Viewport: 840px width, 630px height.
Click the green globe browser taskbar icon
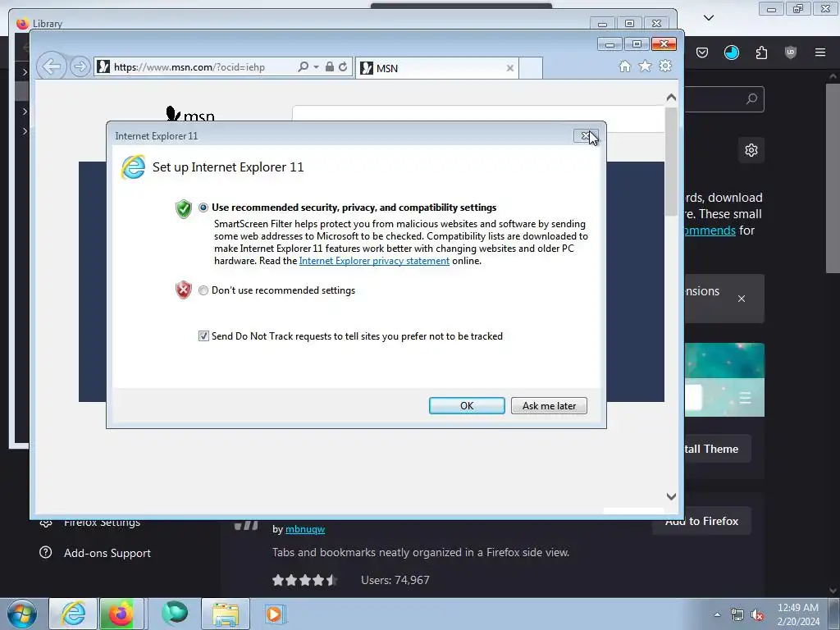tap(176, 613)
